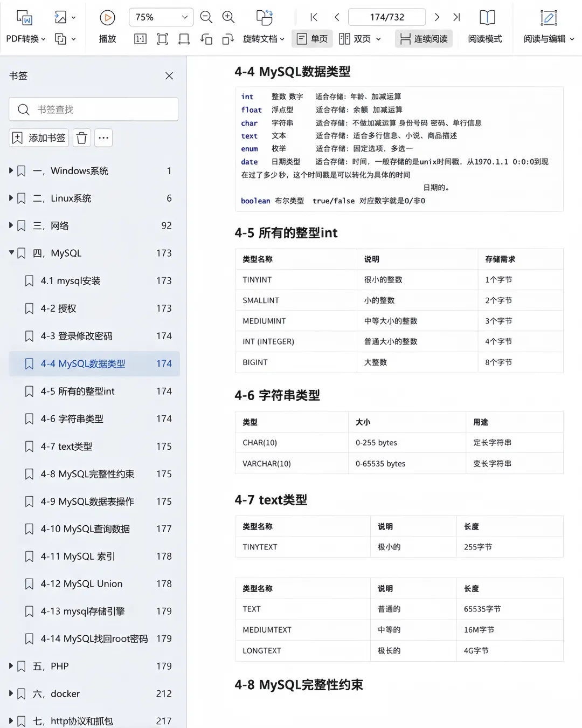Click the rotate document icon
The height and width of the screenshot is (728, 582).
coord(264,17)
